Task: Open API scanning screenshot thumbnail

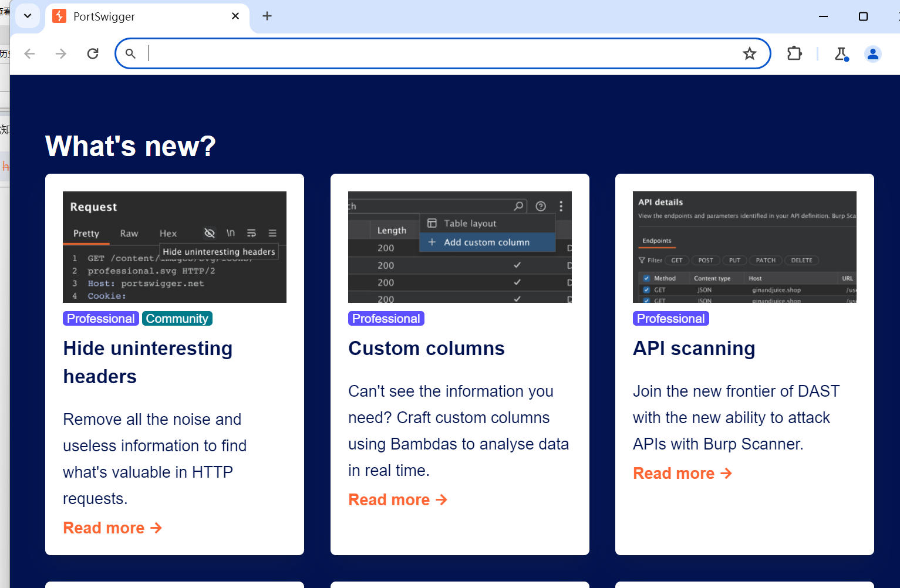Action: click(x=744, y=247)
